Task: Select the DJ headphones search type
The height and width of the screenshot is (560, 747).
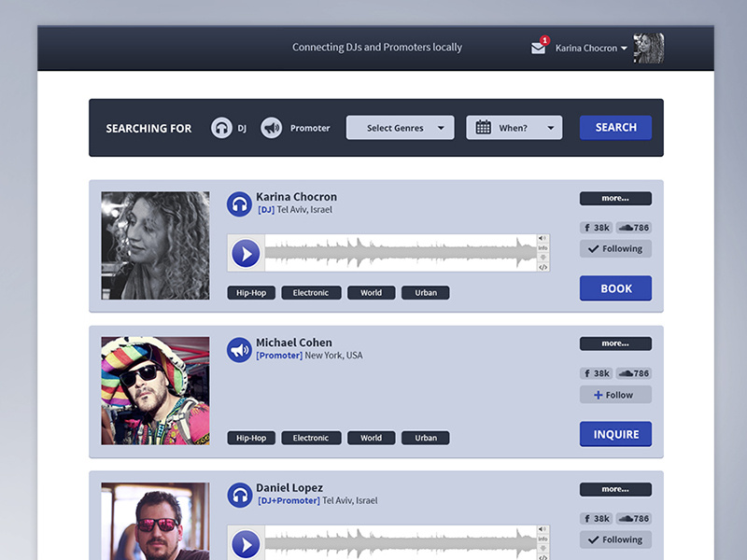Action: click(221, 128)
